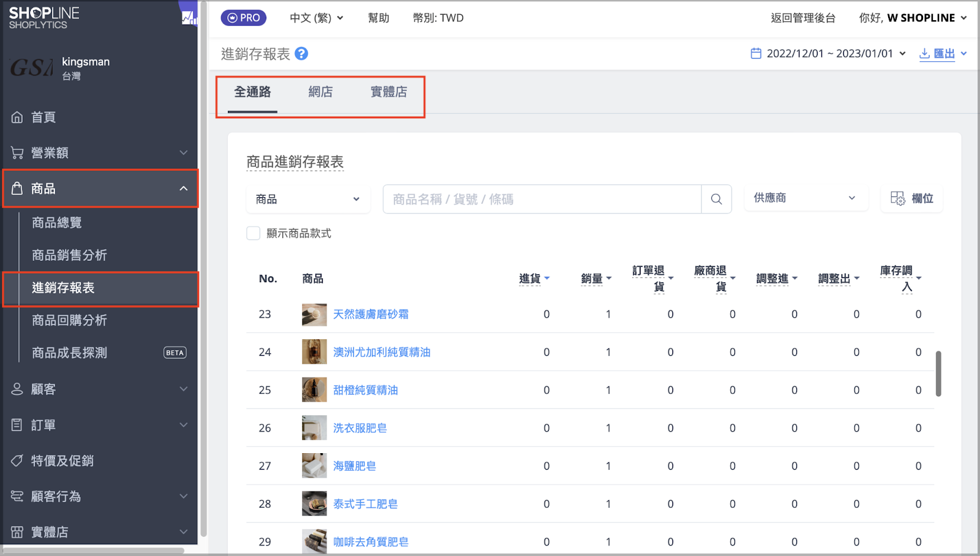This screenshot has width=980, height=556.
Task: Click the search magnifier icon
Action: tap(716, 199)
